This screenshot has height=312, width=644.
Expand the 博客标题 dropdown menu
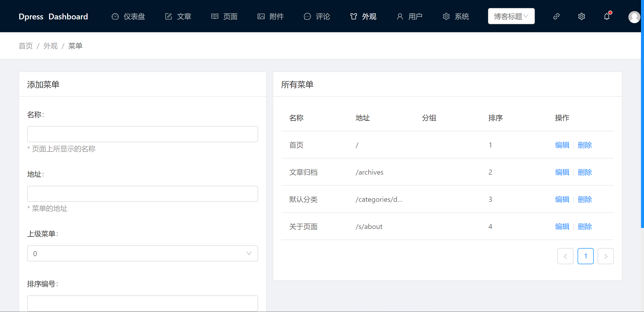point(511,16)
